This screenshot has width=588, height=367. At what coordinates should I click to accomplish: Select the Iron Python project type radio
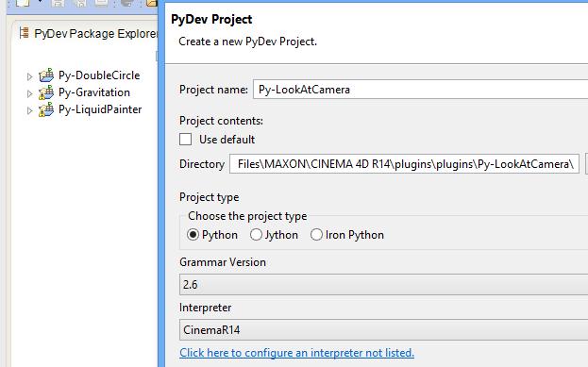tap(316, 235)
